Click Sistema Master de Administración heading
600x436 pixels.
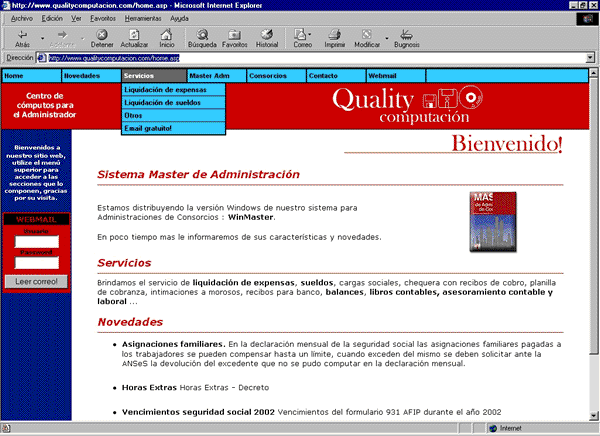198,175
